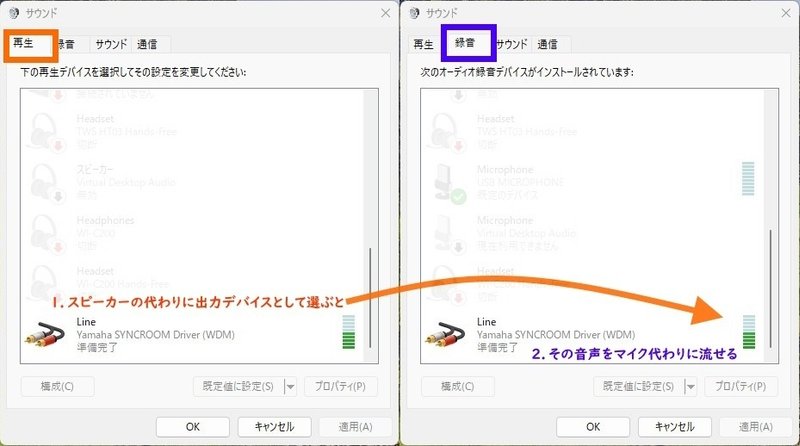Image resolution: width=800 pixels, height=446 pixels.
Task: Open the 通信 tab in the playback dialog
Action: tap(147, 44)
